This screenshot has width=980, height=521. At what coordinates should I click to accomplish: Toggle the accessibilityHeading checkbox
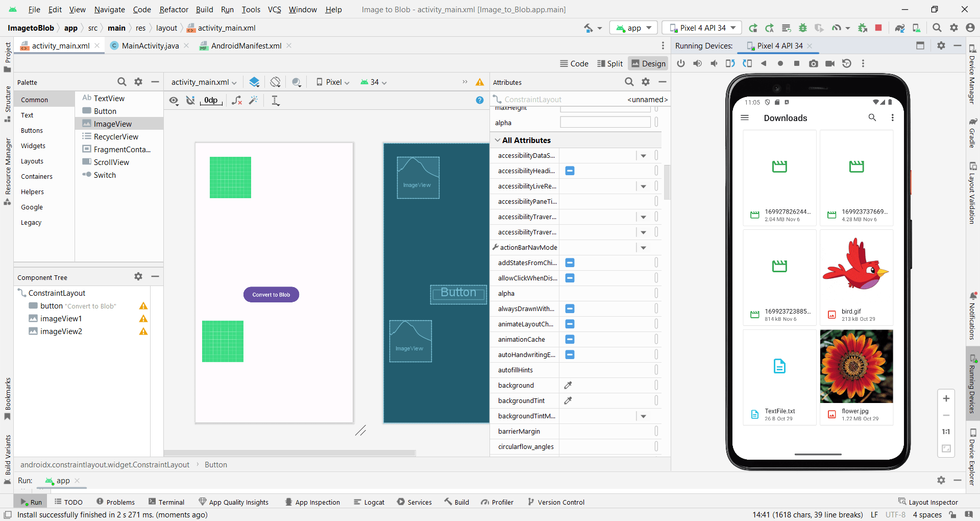click(570, 171)
